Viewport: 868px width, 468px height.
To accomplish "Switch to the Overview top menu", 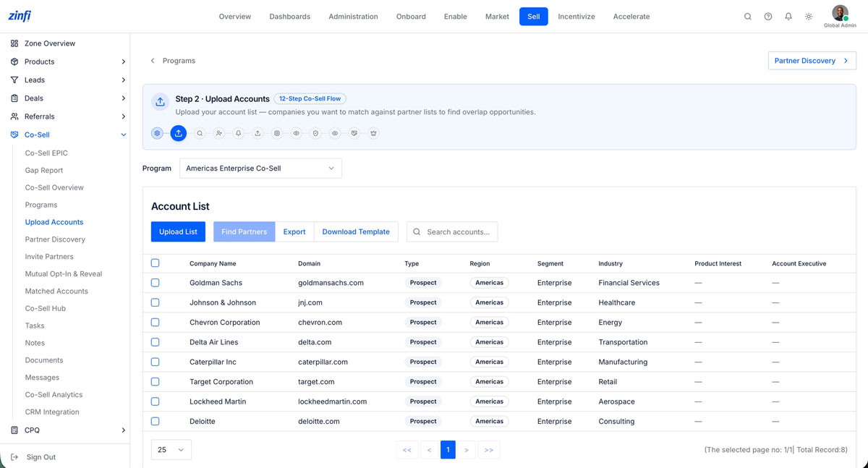I will tap(235, 17).
